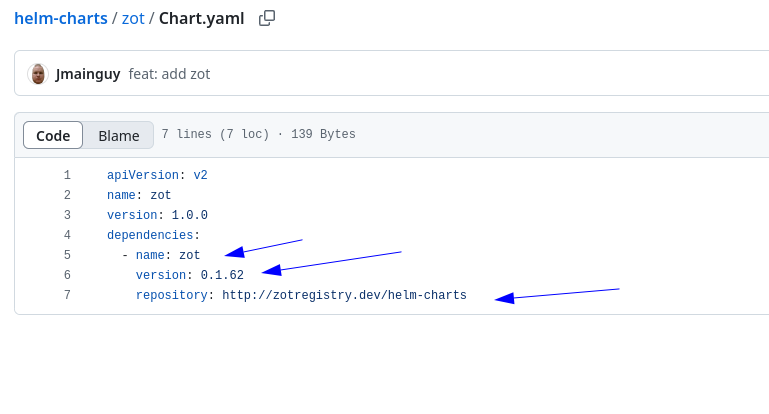Open the 'feat: add zot' commit message

point(169,74)
